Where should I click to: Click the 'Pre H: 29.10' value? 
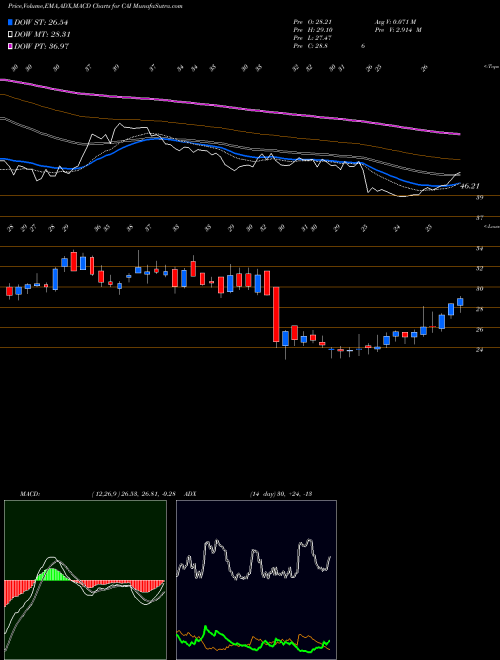[313, 30]
